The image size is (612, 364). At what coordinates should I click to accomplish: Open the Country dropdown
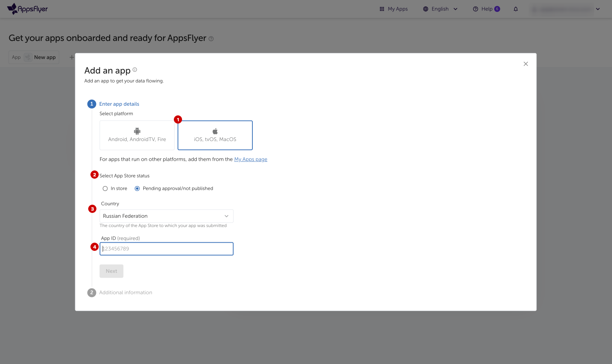click(166, 216)
